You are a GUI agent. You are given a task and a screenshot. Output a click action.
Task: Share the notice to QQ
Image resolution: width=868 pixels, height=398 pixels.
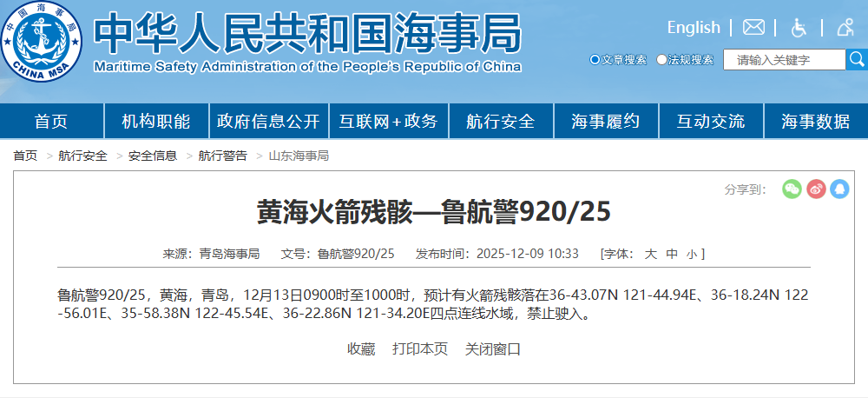point(839,189)
